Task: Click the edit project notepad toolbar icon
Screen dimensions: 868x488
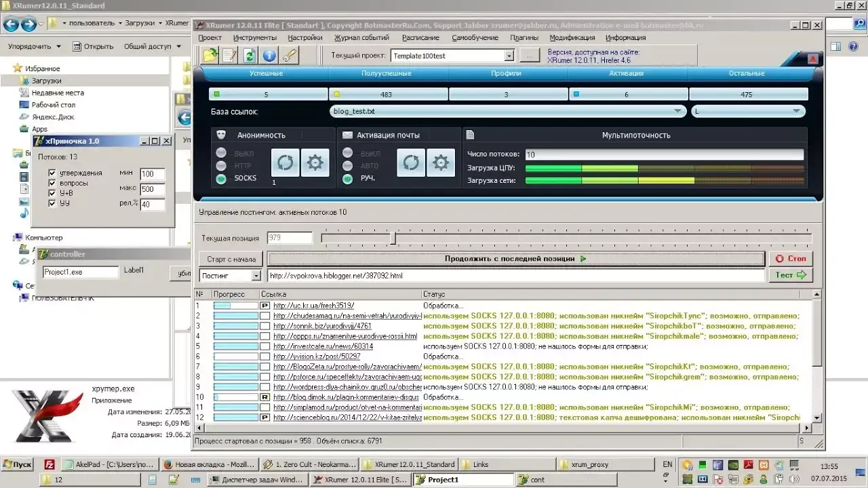Action: click(x=230, y=56)
